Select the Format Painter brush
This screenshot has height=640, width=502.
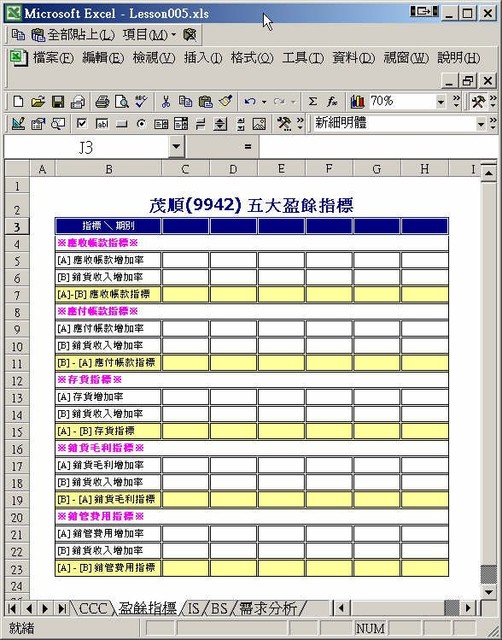[x=226, y=101]
